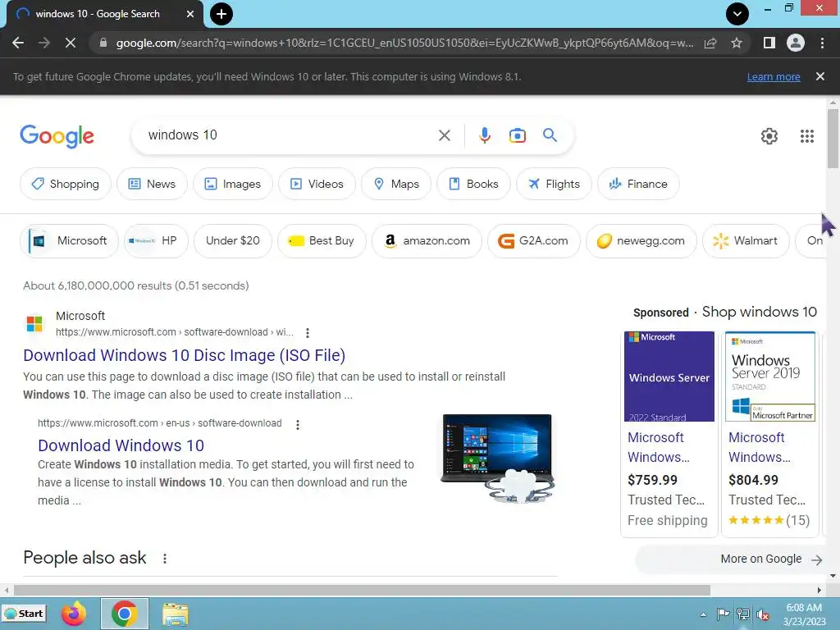View site information via the lock icon
The image size is (840, 630).
click(103, 43)
